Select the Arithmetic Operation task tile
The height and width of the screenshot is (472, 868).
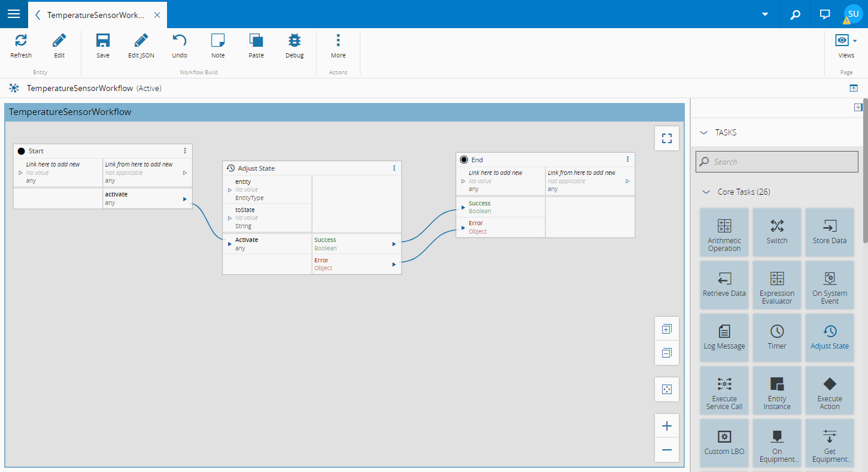point(724,232)
